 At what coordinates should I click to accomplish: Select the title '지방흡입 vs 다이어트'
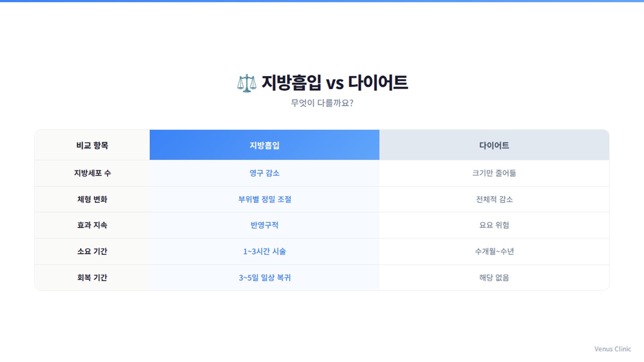(x=335, y=82)
